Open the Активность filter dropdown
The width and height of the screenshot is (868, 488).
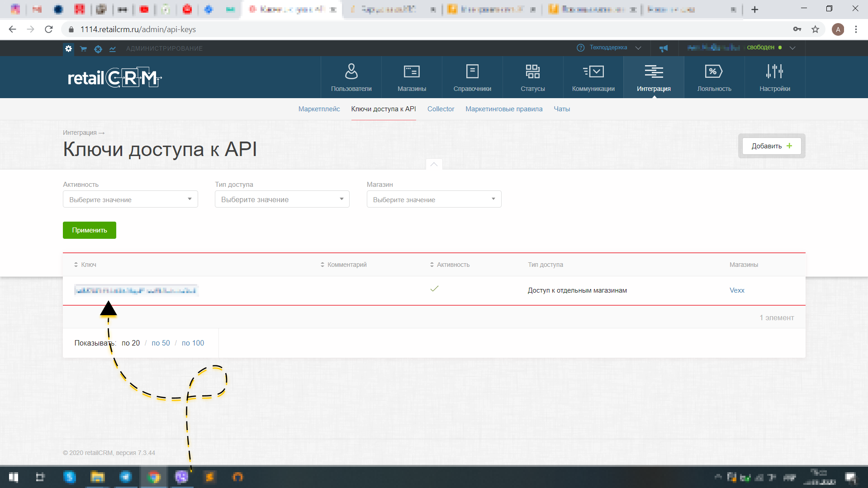coord(130,199)
